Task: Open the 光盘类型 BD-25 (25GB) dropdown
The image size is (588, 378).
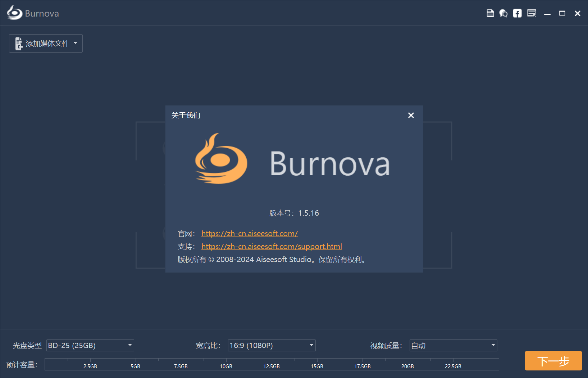Action: 90,346
